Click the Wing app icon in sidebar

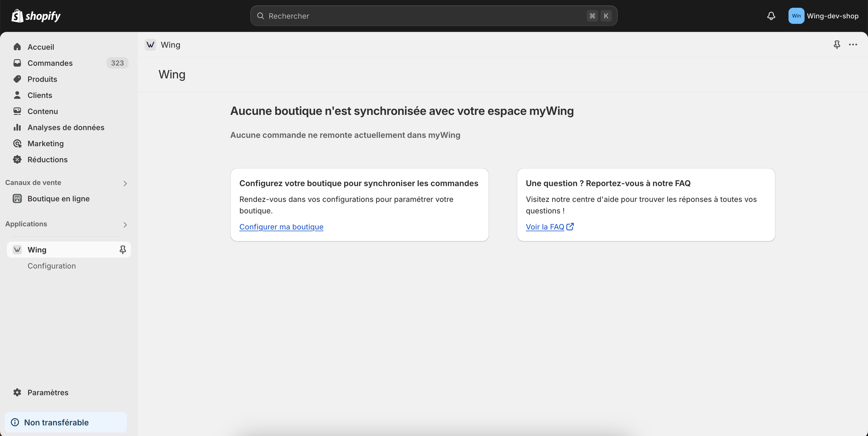(x=17, y=250)
